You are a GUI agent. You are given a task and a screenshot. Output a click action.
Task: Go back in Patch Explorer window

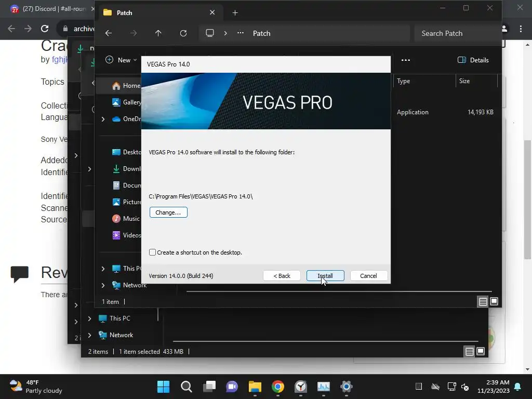(x=109, y=33)
